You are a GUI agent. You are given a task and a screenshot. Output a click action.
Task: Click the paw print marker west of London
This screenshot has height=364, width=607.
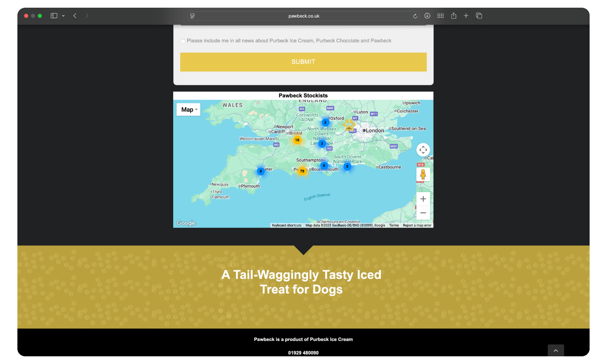349,124
